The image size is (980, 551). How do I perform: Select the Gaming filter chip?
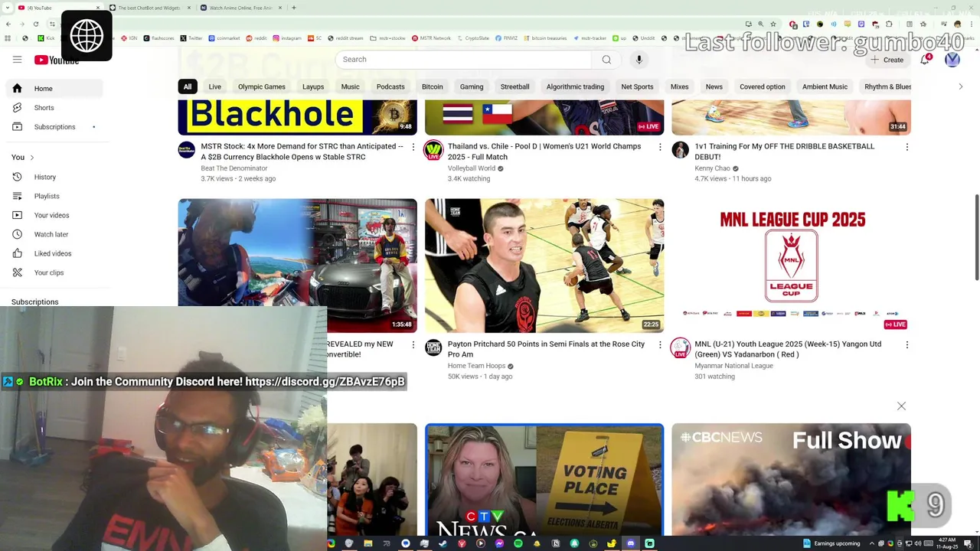click(x=472, y=86)
